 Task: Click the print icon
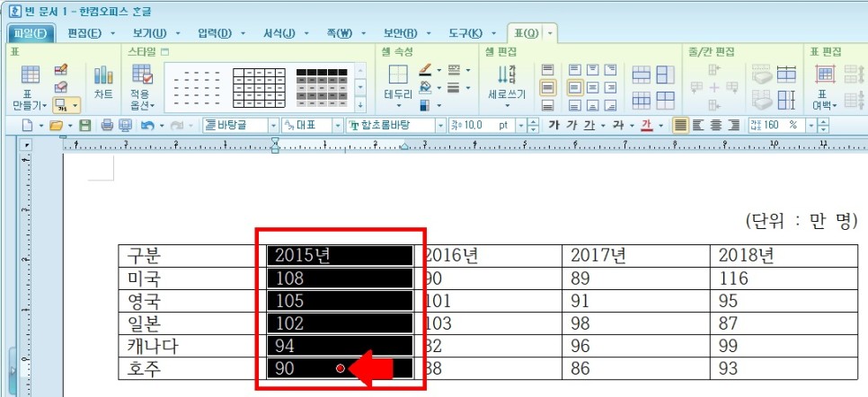(108, 126)
